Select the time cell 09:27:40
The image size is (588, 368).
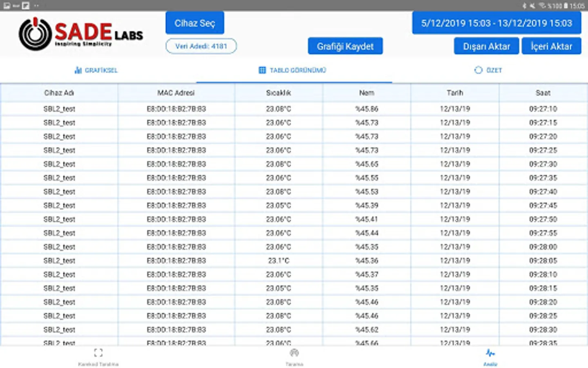543,192
